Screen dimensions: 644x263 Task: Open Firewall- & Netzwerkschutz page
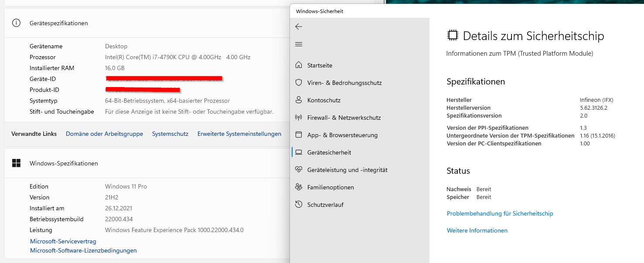[x=344, y=118]
